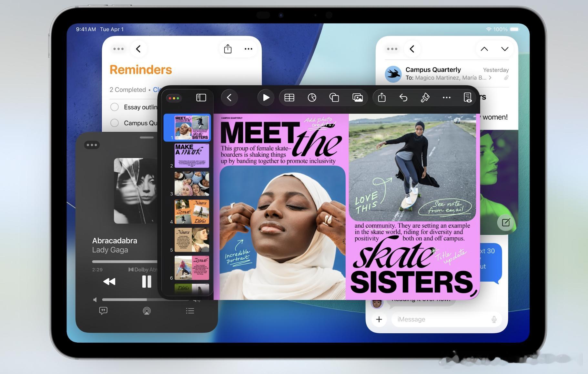This screenshot has height=374, width=588.
Task: Select slide 5 Noura thumbnail
Action: click(x=192, y=240)
